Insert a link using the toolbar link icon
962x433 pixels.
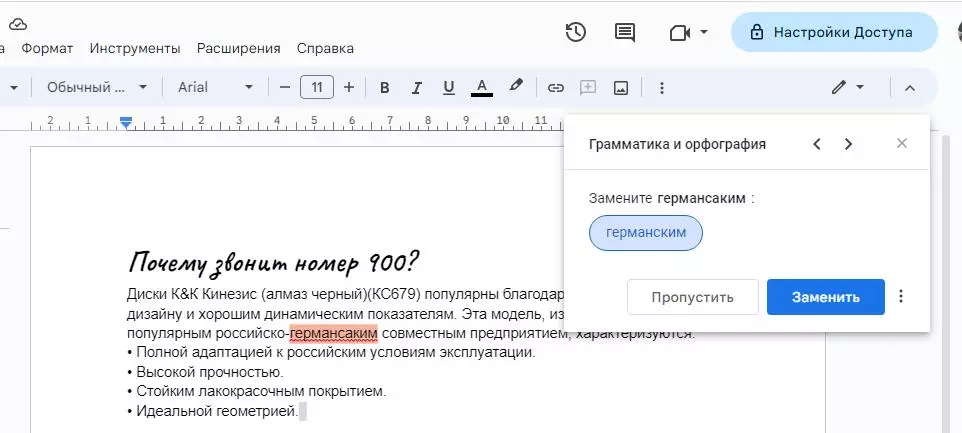click(x=555, y=87)
